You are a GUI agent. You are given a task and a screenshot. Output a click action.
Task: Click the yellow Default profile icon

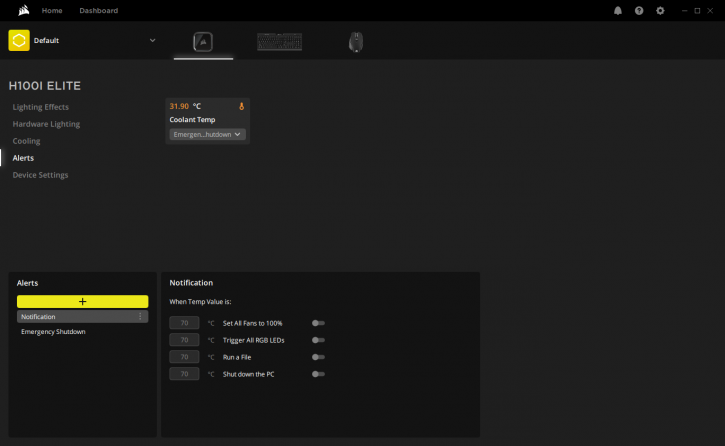(x=19, y=40)
